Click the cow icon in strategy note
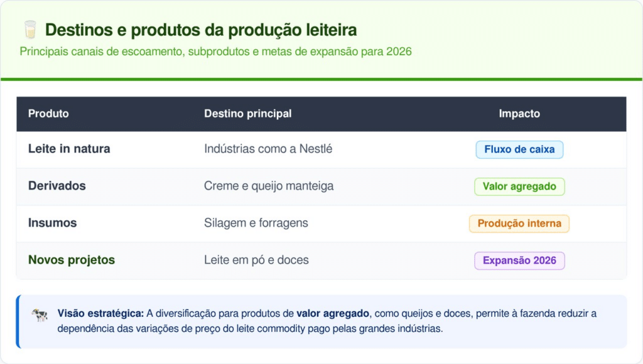The image size is (643, 364). [x=40, y=315]
